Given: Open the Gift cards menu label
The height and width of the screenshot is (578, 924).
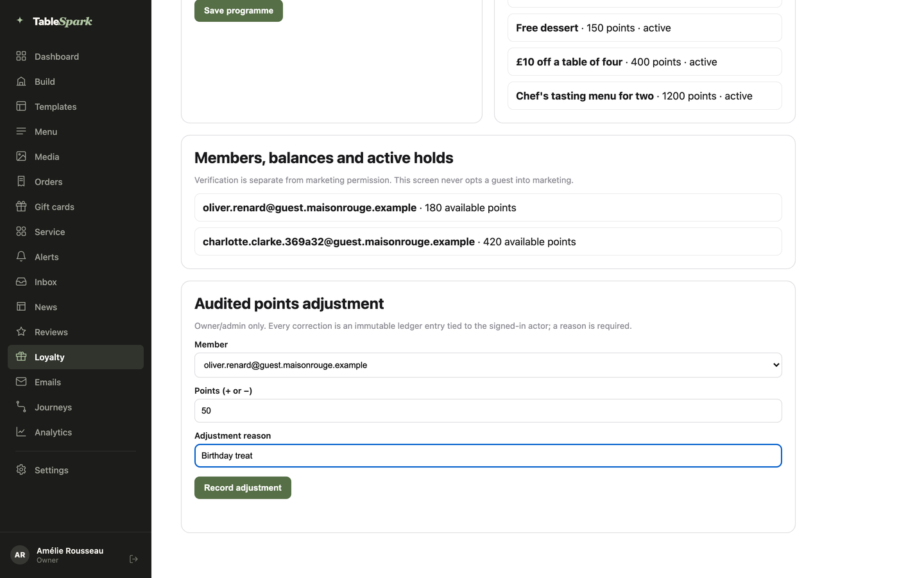Looking at the screenshot, I should click(55, 207).
